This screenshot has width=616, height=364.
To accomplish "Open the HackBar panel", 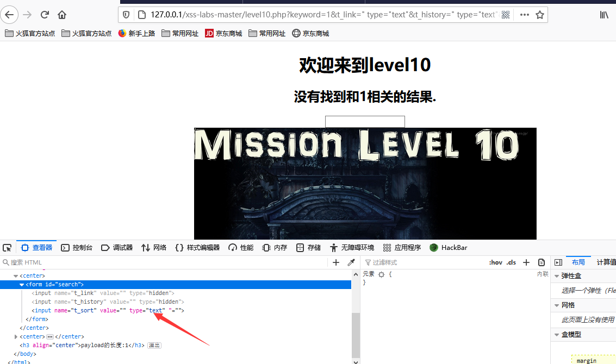I will 448,248.
